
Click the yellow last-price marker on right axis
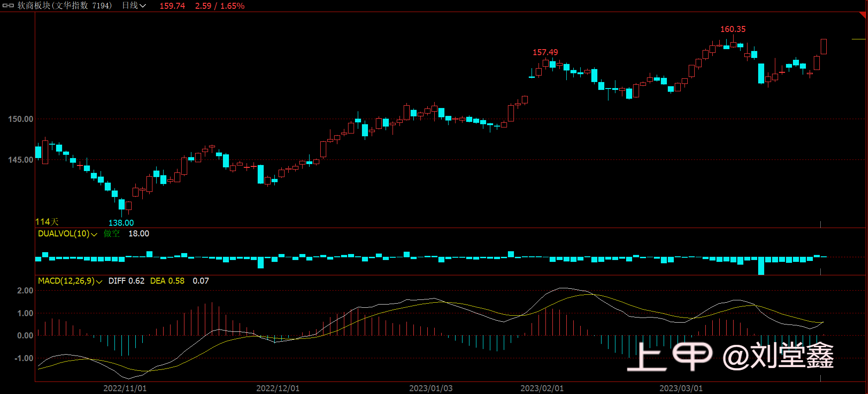[858, 39]
